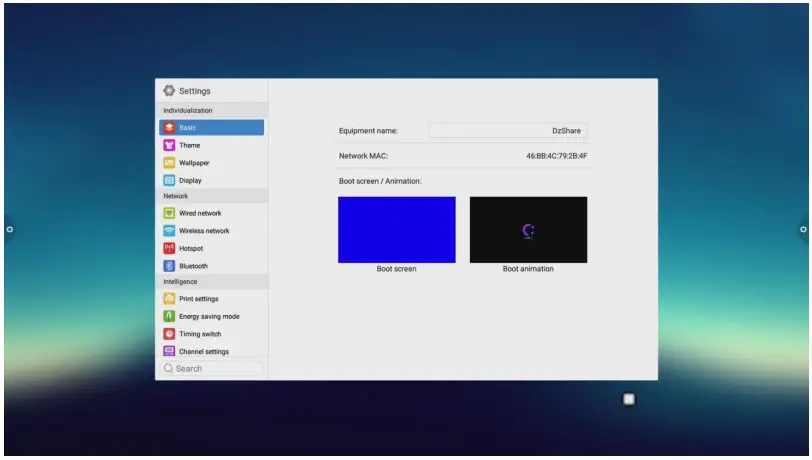
Task: Tap the white floating square button
Action: (x=629, y=399)
